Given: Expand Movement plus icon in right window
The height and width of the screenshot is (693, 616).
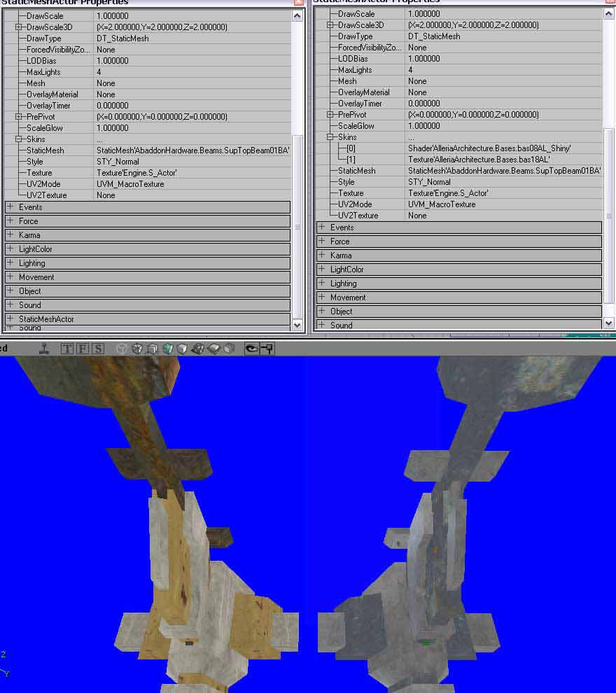Looking at the screenshot, I should tap(322, 297).
